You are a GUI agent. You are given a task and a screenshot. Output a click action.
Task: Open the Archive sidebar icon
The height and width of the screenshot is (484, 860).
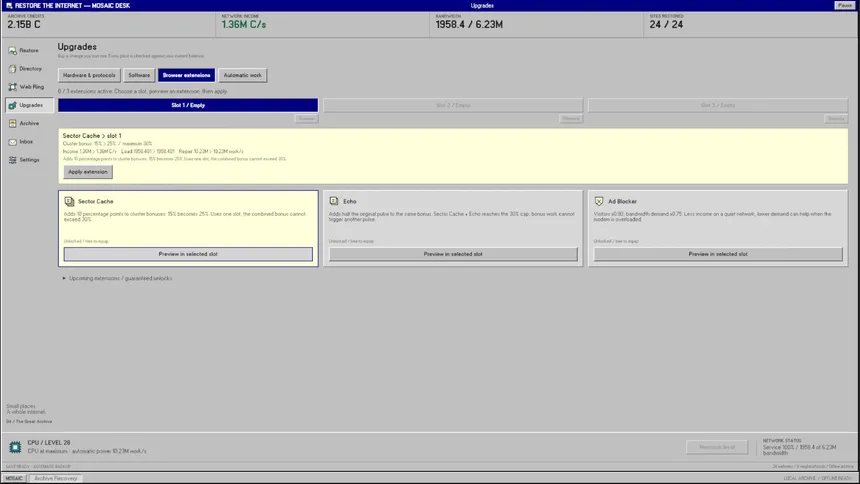(x=13, y=123)
